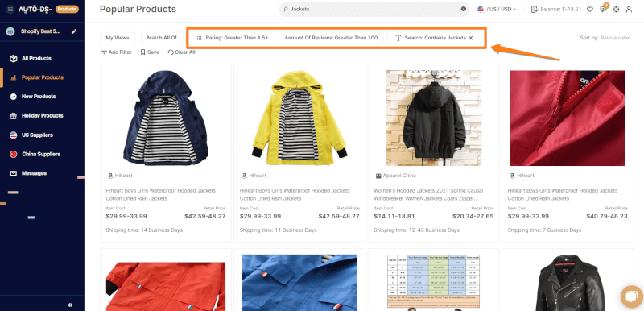Click the All Products box icon
The height and width of the screenshot is (311, 644).
(x=13, y=58)
